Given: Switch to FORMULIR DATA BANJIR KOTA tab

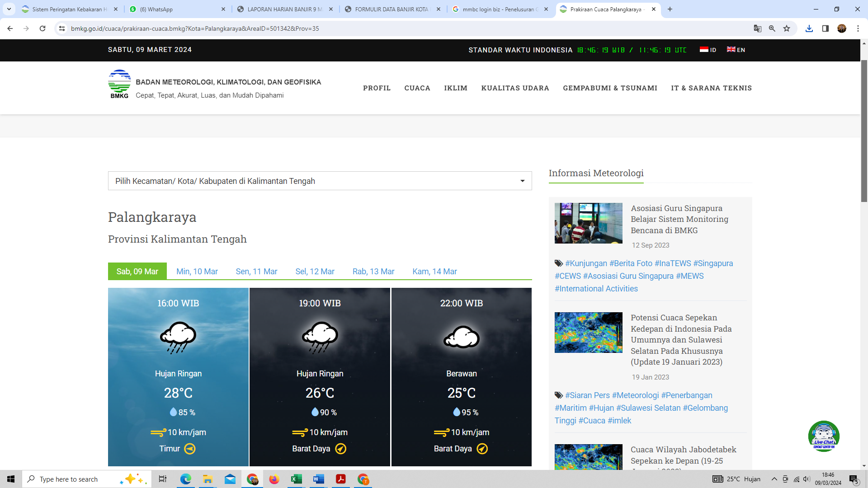Looking at the screenshot, I should pos(393,9).
